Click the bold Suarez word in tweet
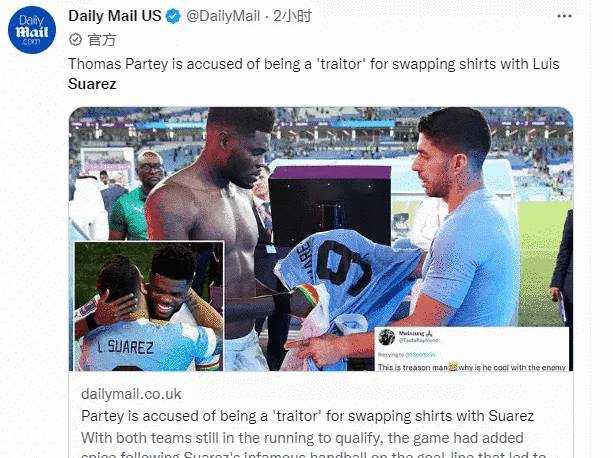This screenshot has width=613, height=458. [x=92, y=84]
